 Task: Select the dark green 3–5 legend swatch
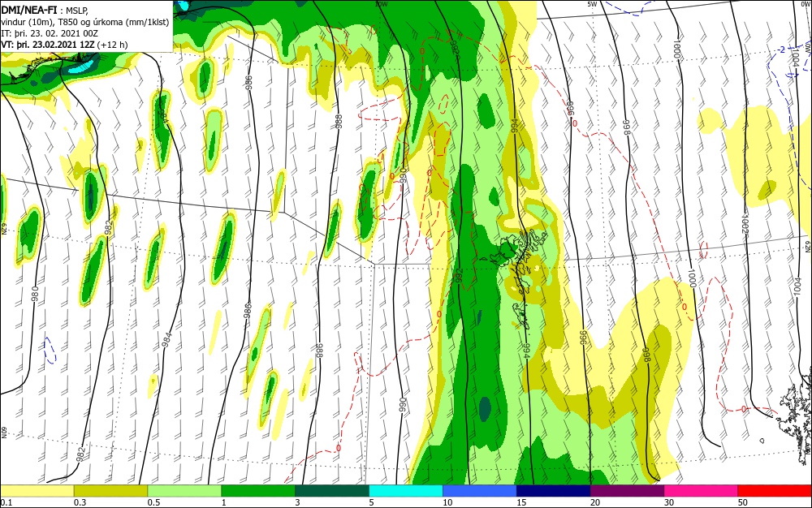coord(332,491)
